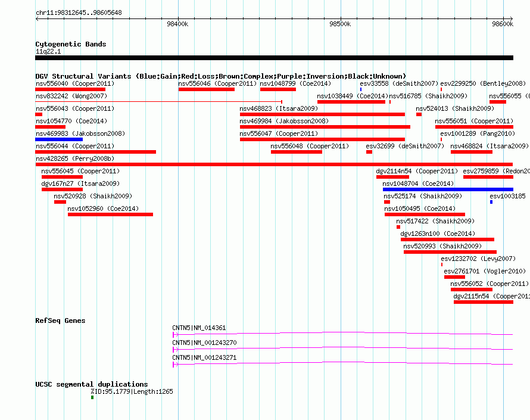Click the RefSeq Genes track title
This screenshot has height=420, width=530.
tap(60, 321)
